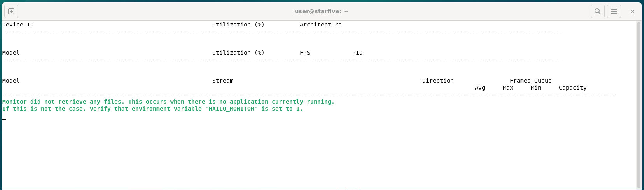Click the Max sub-column label
The height and width of the screenshot is (190, 644).
pyautogui.click(x=507, y=88)
